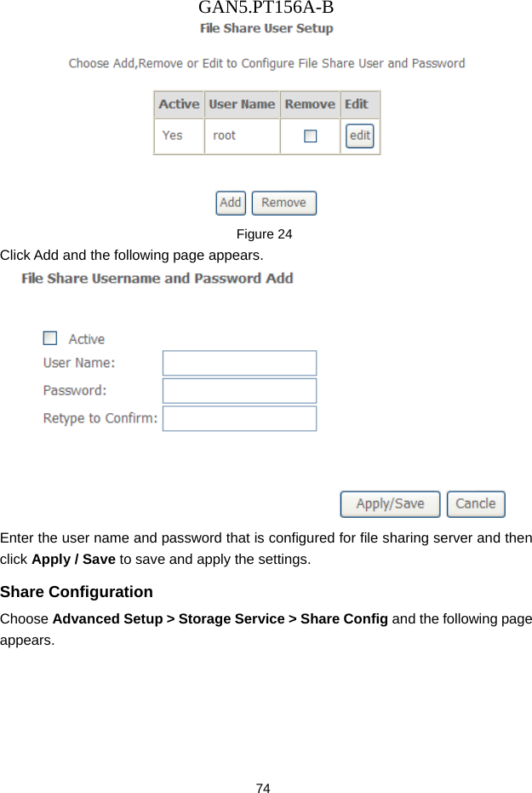This screenshot has width=532, height=793.
Task: Click Apply/Save to save the new user
Action: click(x=389, y=504)
